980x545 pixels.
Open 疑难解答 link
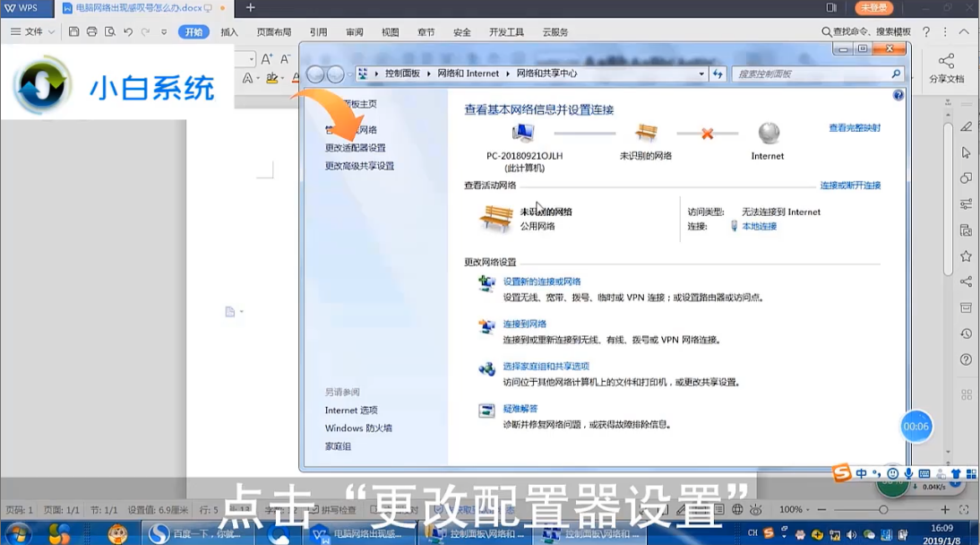point(520,409)
